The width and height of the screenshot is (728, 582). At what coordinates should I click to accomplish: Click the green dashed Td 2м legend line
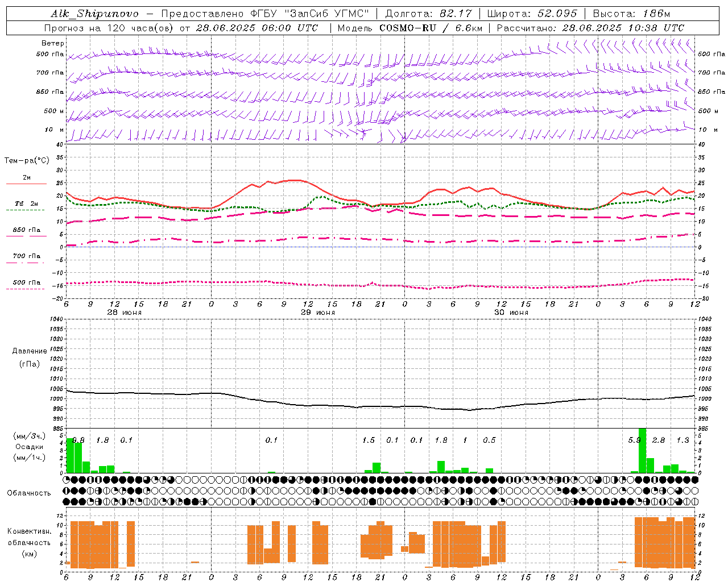26,210
